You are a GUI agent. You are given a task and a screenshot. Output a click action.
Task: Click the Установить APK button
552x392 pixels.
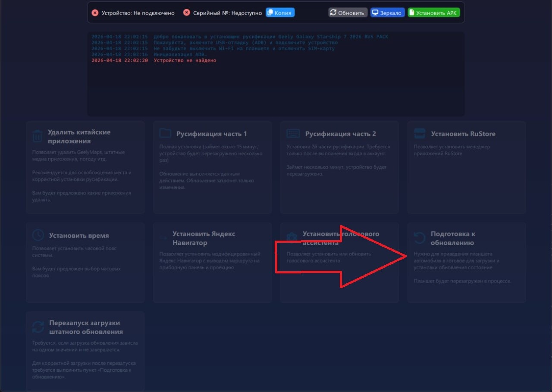(x=434, y=13)
